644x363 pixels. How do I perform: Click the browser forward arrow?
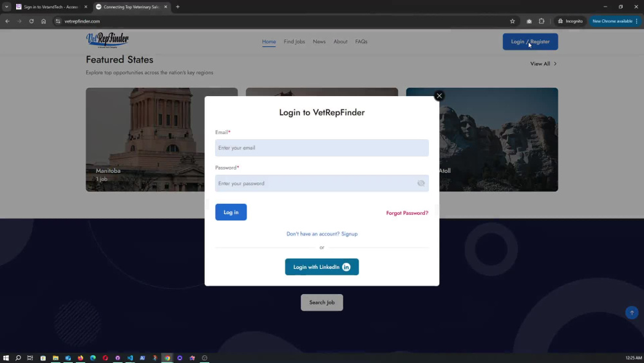tap(19, 21)
